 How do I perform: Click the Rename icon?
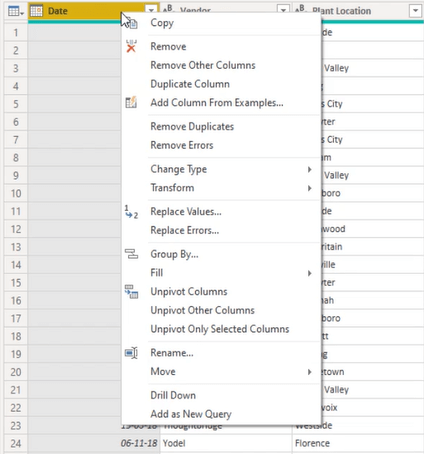(131, 353)
